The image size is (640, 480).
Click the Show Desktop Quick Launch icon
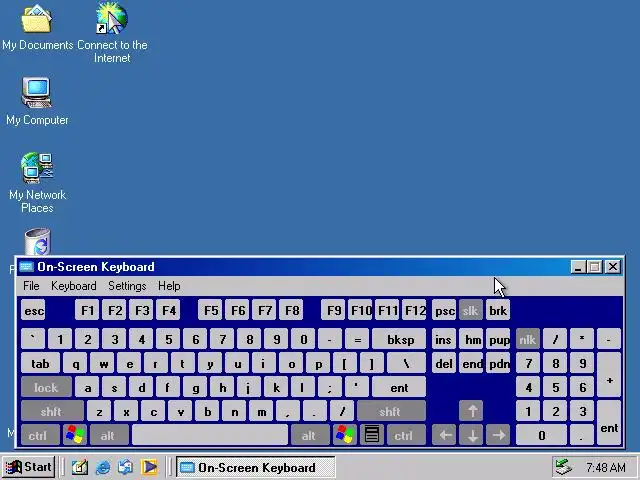tap(80, 467)
